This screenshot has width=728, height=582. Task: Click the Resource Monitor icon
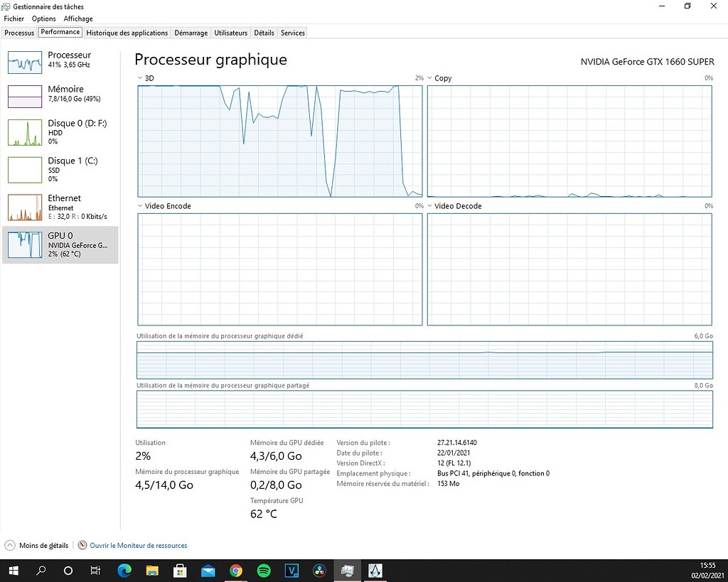82,546
